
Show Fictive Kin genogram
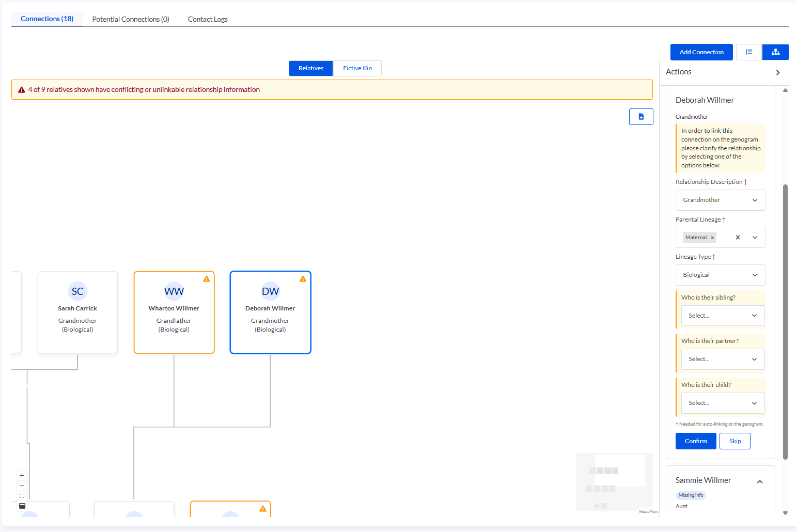pos(357,68)
